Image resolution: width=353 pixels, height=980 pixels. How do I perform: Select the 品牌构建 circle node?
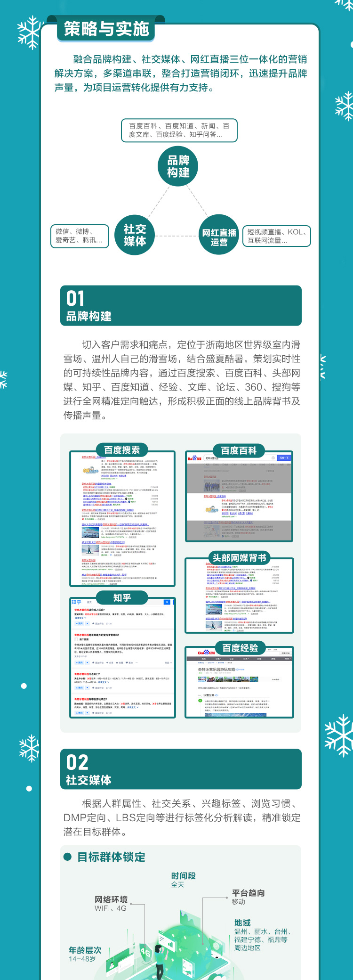point(178,166)
